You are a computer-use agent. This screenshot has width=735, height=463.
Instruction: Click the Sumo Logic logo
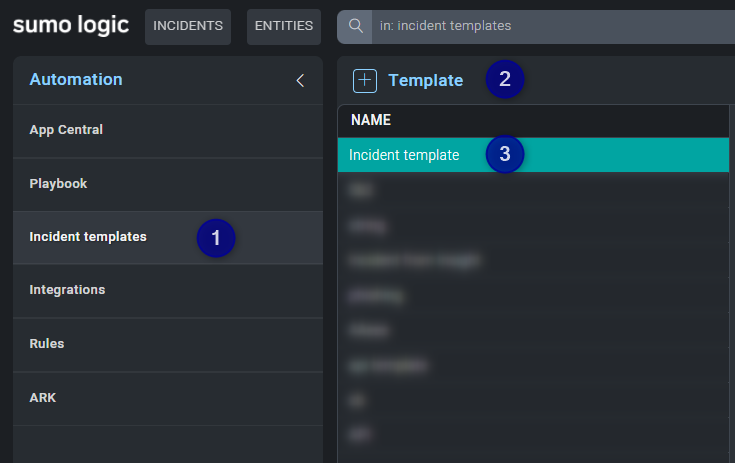(x=71, y=25)
